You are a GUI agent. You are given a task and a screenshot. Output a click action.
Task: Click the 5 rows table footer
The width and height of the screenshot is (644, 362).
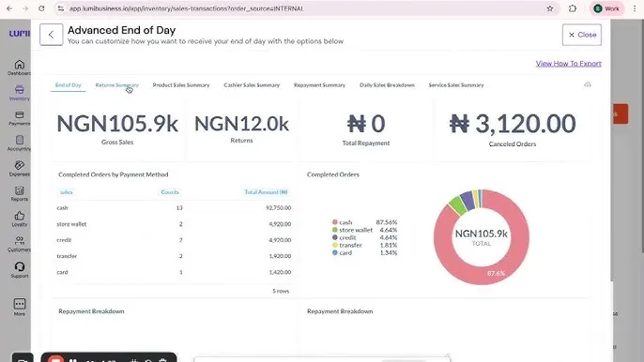point(281,291)
